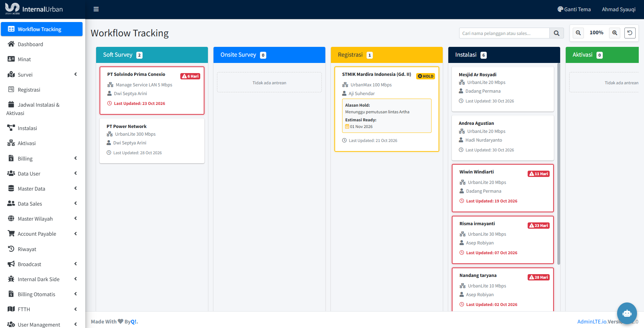Expand the Account Payable submenu
The image size is (644, 328).
(x=42, y=234)
